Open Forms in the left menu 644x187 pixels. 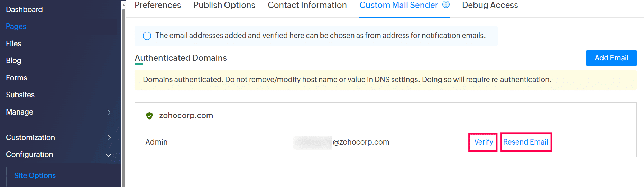click(16, 78)
